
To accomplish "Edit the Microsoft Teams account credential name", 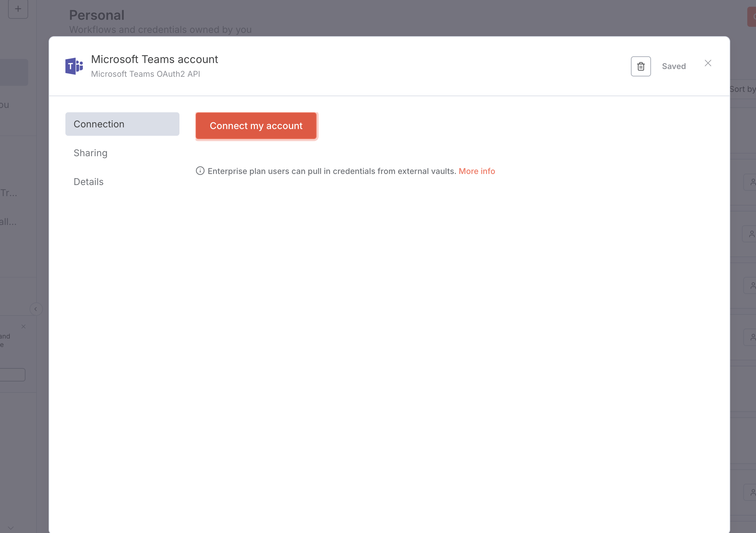I will point(155,59).
